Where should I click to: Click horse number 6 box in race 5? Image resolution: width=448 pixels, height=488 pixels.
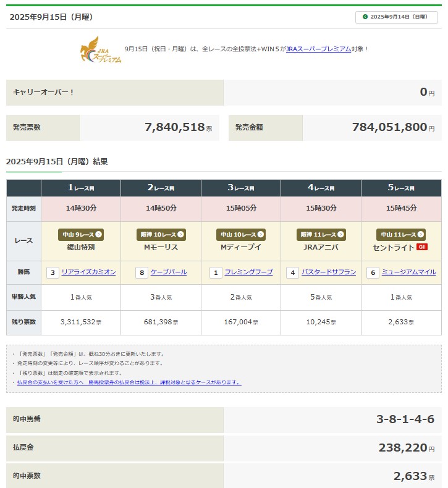click(x=373, y=272)
